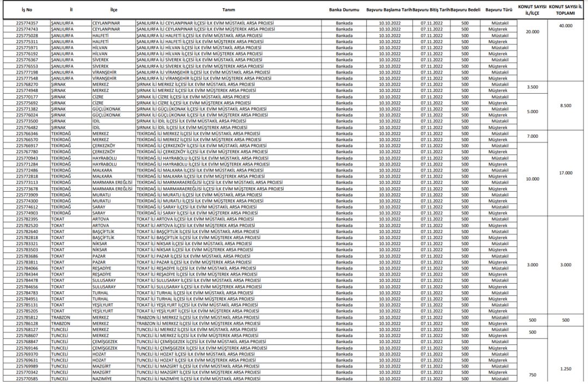Viewport: 588px width, 385px height.
Task: Select İş No 225784783
Action: pyautogui.click(x=27, y=292)
